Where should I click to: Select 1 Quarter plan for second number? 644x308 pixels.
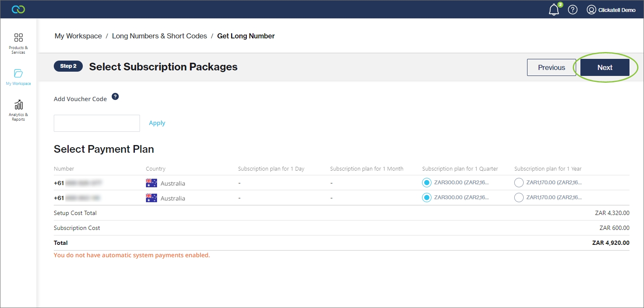[426, 198]
